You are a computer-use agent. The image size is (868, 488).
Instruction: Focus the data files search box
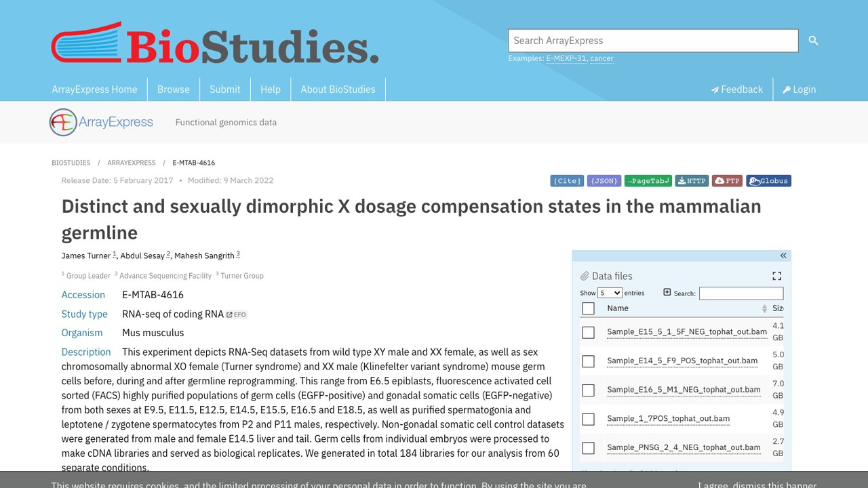click(x=741, y=293)
